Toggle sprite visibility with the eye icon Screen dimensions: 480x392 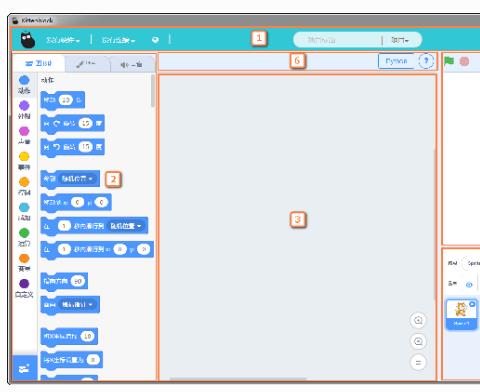(469, 284)
